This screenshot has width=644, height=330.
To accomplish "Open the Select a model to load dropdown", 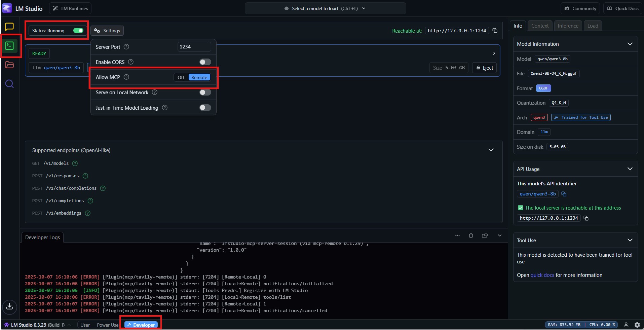I will click(325, 8).
